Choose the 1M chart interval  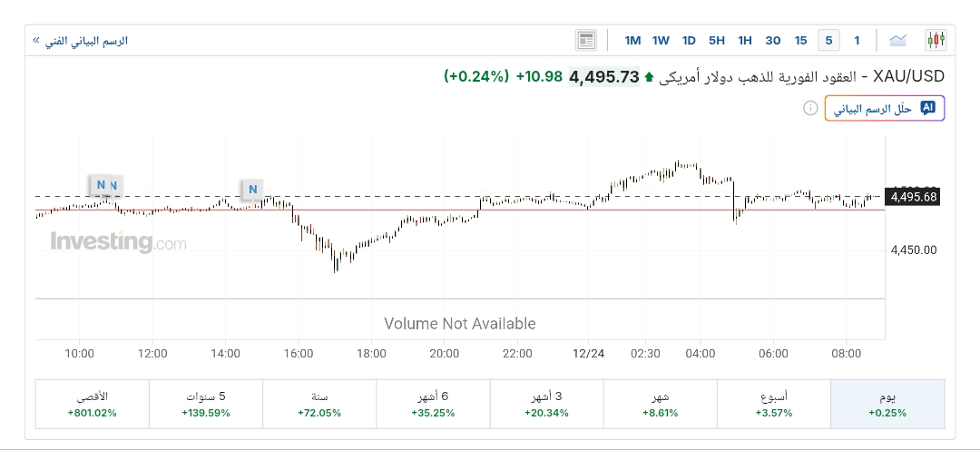click(632, 40)
